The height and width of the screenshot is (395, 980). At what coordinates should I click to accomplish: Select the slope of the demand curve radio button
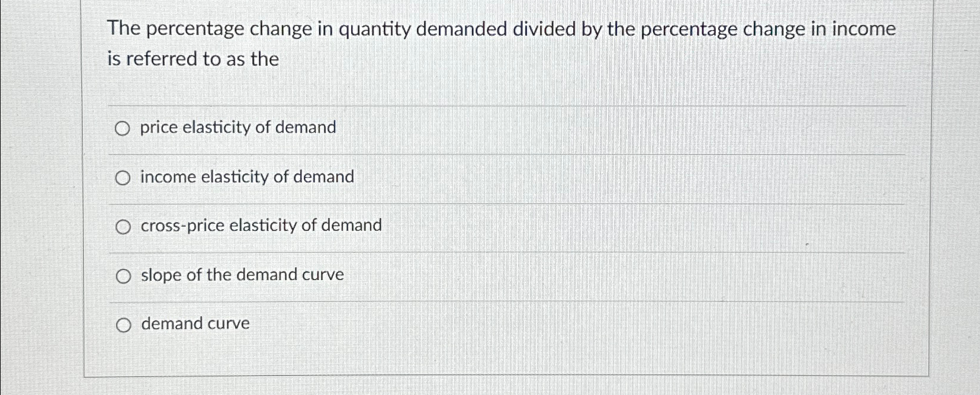(124, 275)
